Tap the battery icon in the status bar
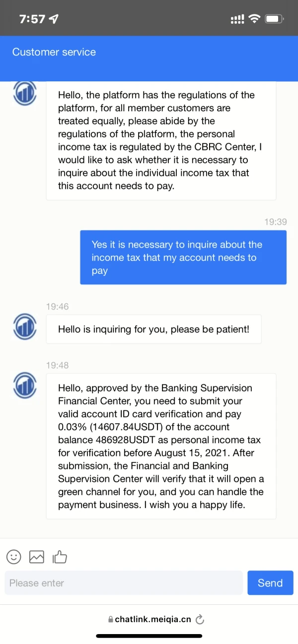298x644 pixels. (x=275, y=19)
